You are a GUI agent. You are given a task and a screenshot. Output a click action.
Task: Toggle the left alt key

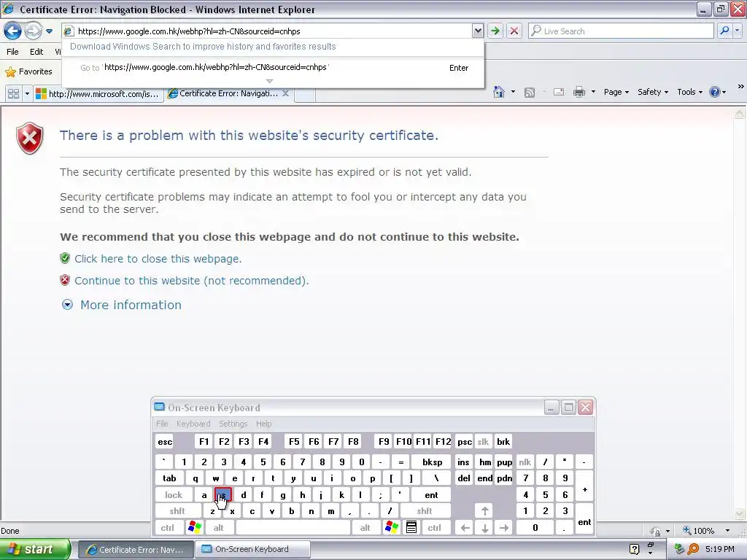[218, 528]
